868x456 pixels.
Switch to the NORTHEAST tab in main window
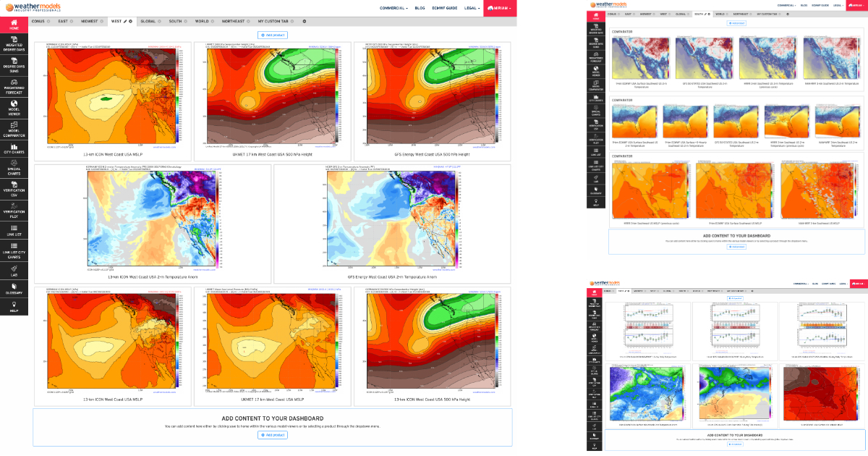point(233,21)
